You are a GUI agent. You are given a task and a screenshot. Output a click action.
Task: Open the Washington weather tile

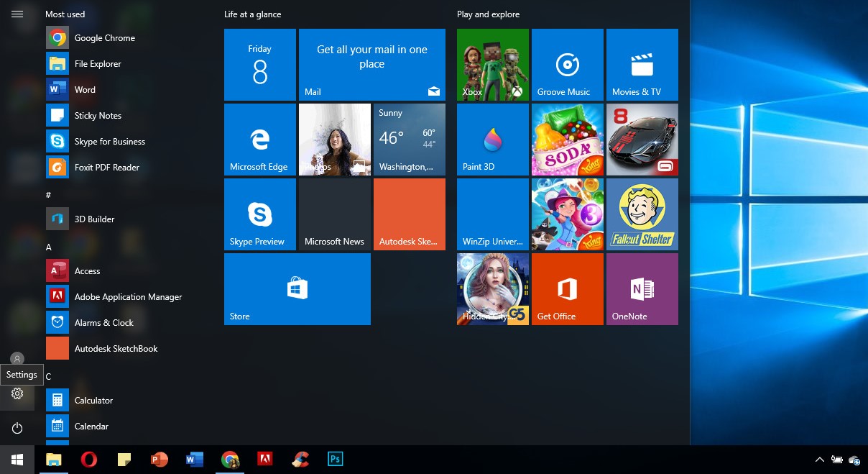point(410,140)
